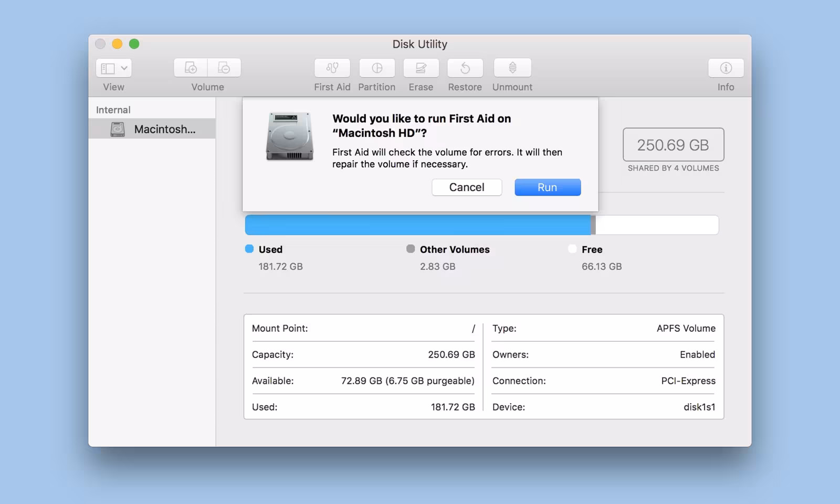Click the Available 72.89 GB value
Viewport: 840px width, 504px height.
(x=408, y=381)
